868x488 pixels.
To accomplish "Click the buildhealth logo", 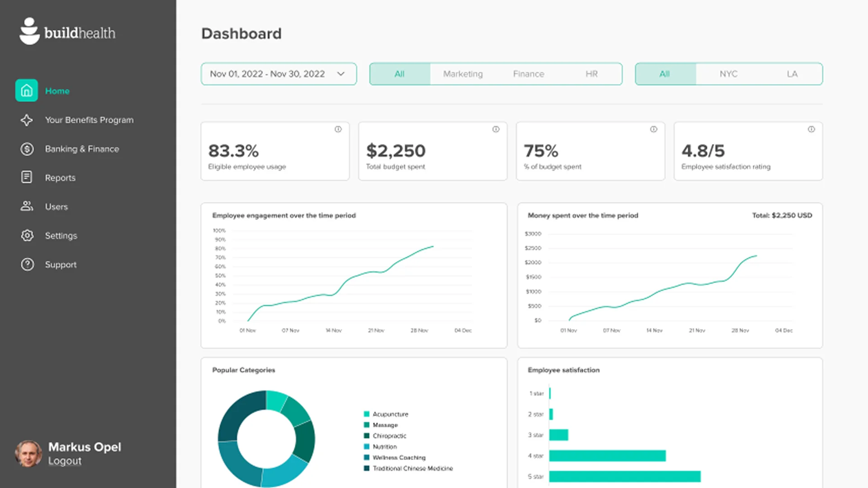I will 67,32.
